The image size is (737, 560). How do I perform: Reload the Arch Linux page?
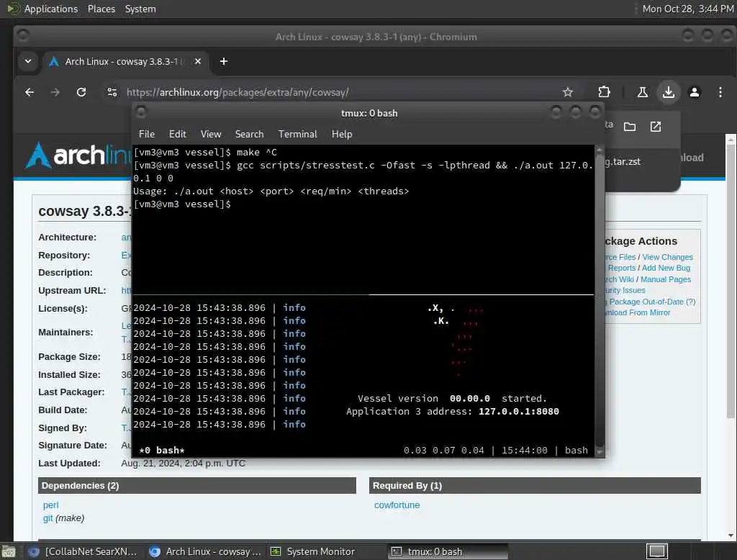coord(81,92)
